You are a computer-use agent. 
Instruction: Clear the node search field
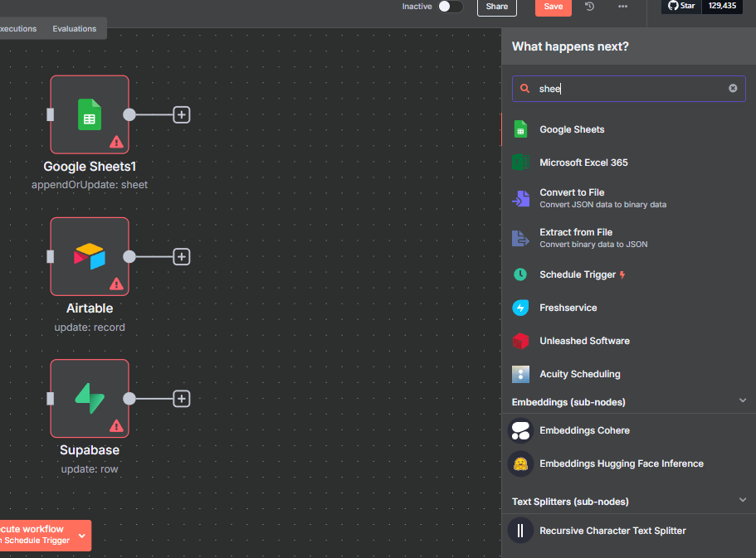[733, 88]
